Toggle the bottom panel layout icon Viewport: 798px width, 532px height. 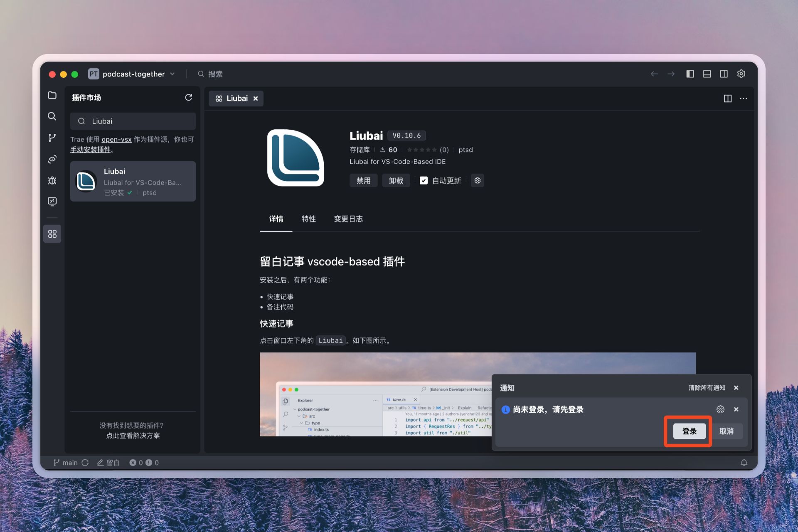tap(707, 74)
